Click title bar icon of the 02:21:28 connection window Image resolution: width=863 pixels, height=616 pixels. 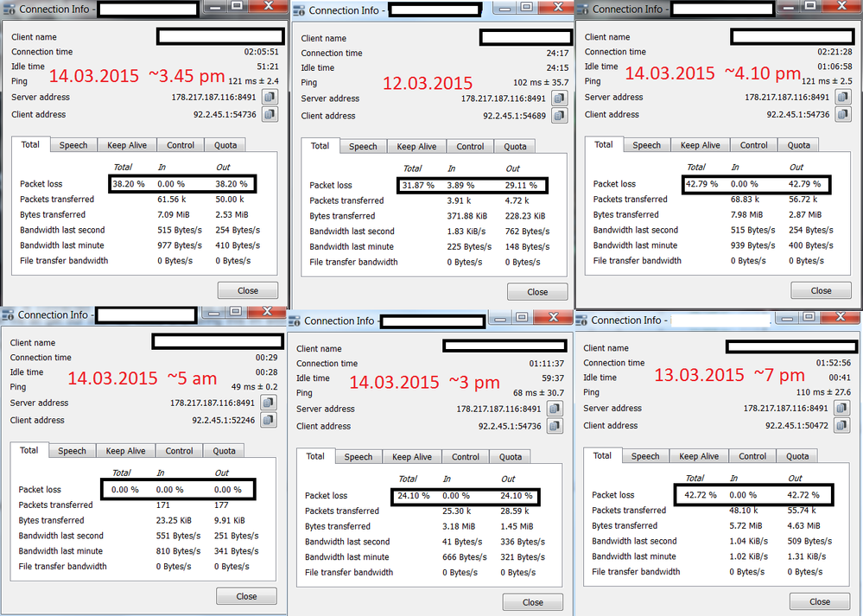[583, 10]
